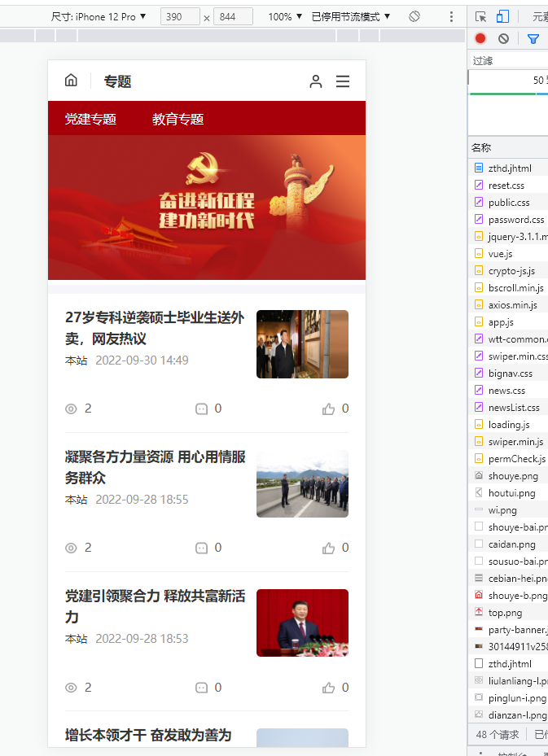Open the user profile icon
Viewport: 548px width, 756px height.
coord(315,81)
